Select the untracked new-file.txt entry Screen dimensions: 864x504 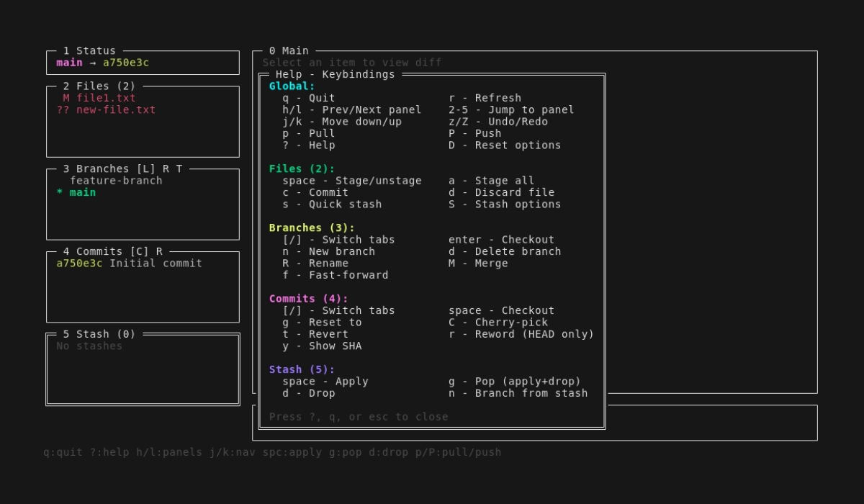[105, 110]
